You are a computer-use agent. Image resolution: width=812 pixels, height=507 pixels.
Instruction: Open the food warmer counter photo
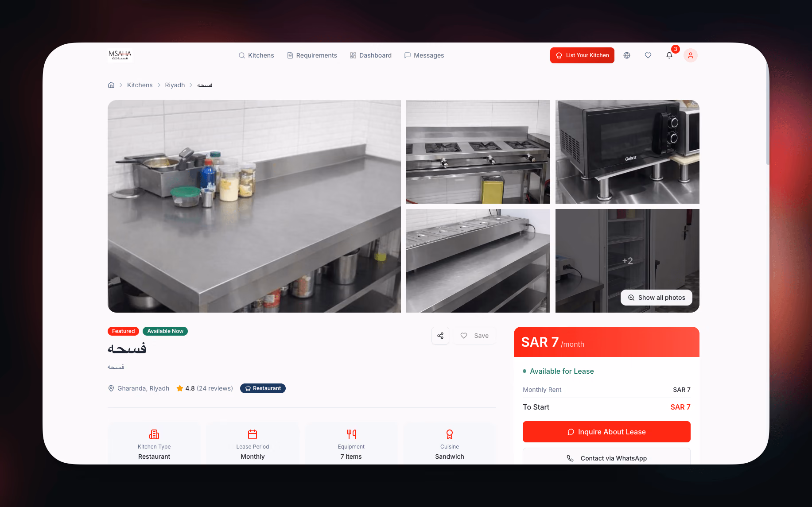478,261
